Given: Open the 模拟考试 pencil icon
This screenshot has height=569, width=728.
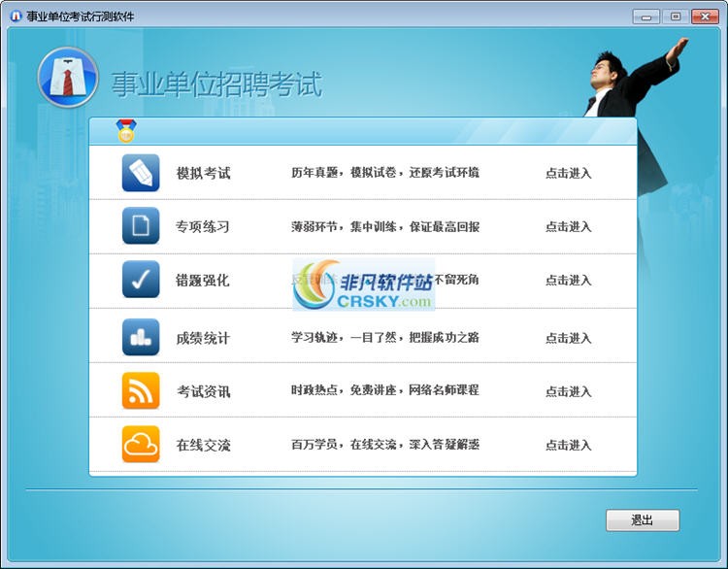Looking at the screenshot, I should pyautogui.click(x=141, y=173).
